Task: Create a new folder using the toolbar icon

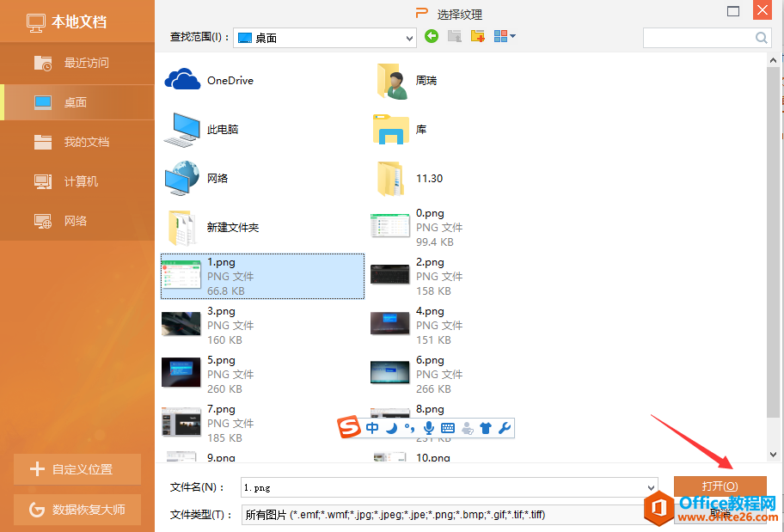Action: coord(477,37)
